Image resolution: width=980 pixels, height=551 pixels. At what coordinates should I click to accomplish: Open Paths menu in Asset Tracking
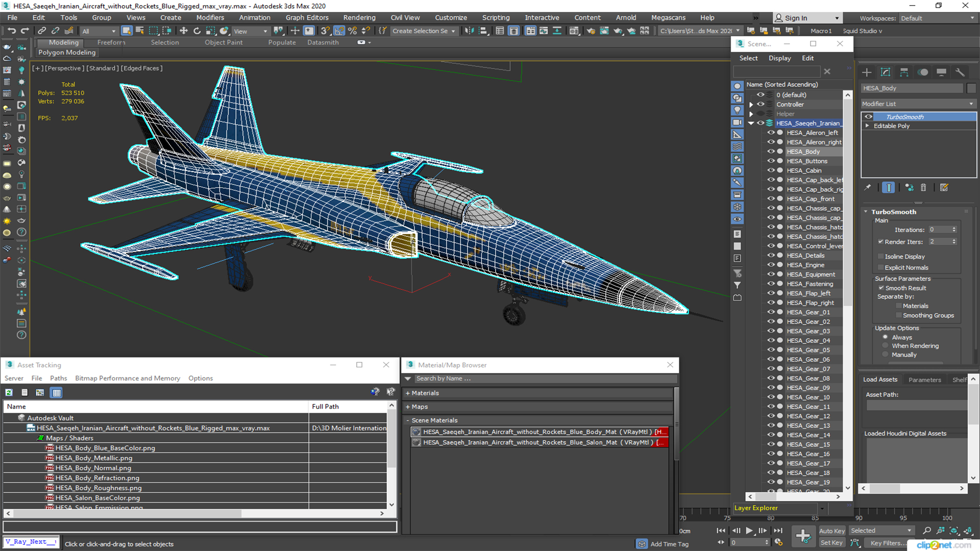pyautogui.click(x=58, y=378)
